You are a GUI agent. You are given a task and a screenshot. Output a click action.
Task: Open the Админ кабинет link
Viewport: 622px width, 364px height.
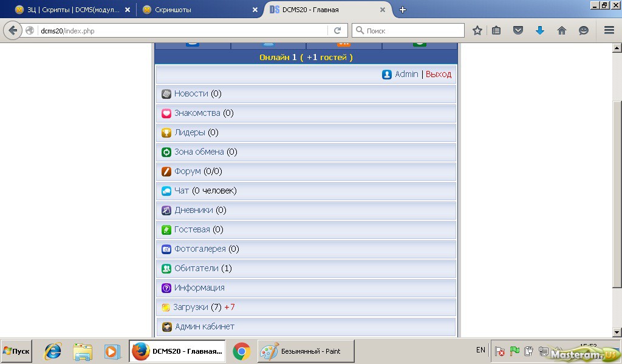[205, 327]
